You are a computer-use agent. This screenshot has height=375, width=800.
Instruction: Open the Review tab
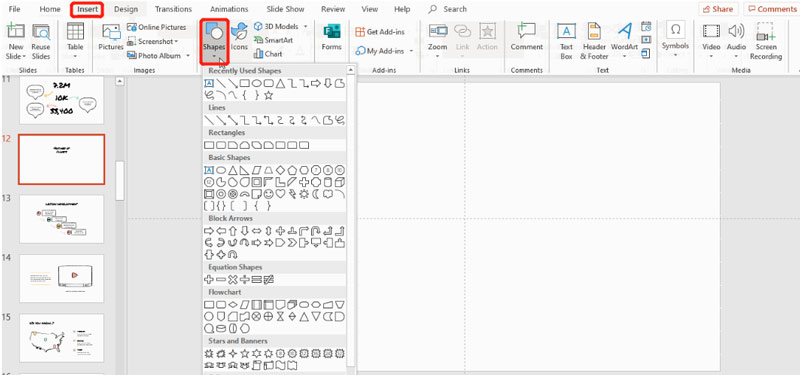click(x=333, y=9)
